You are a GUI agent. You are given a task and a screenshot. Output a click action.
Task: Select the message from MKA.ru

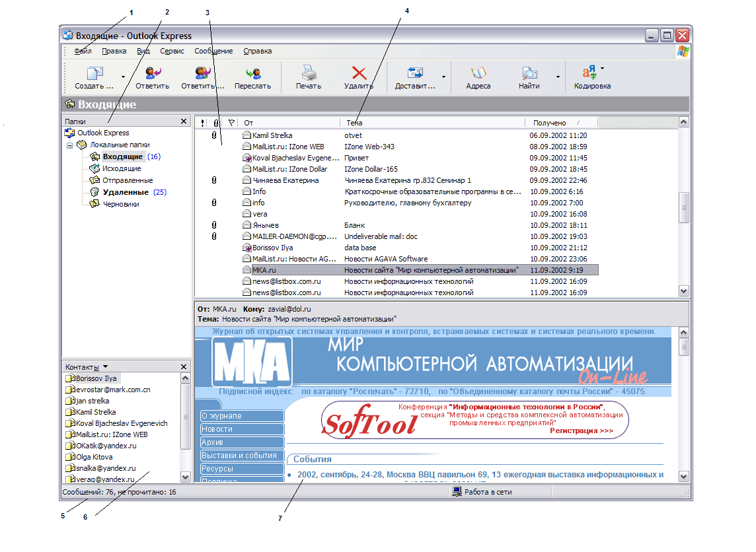pyautogui.click(x=420, y=270)
